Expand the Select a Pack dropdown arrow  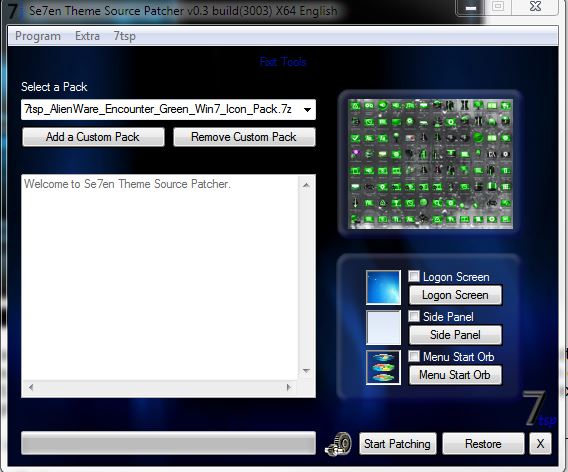pos(307,109)
